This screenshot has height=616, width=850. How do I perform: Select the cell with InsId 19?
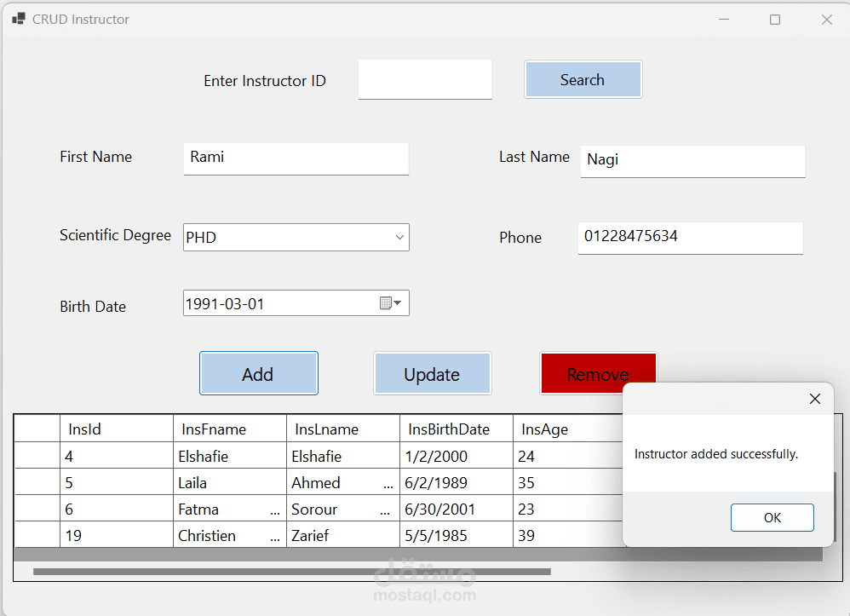[x=117, y=535]
